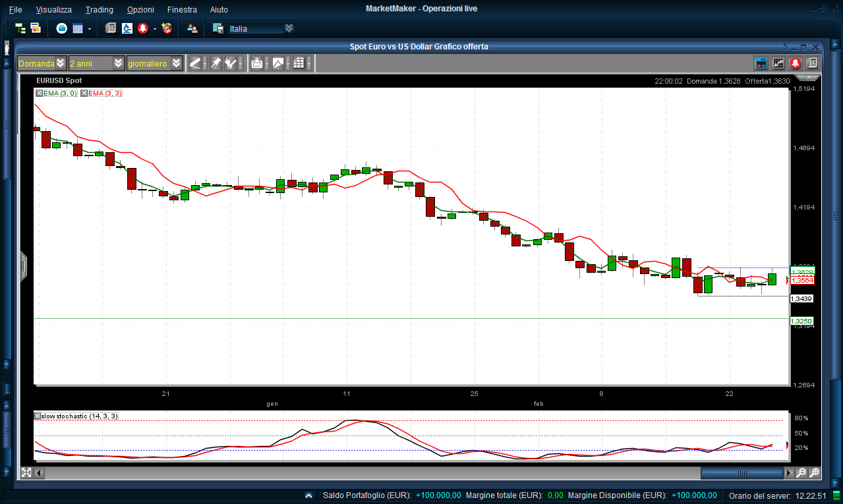Click the pushpin icon in chart toolbar
The width and height of the screenshot is (843, 504).
coord(215,63)
